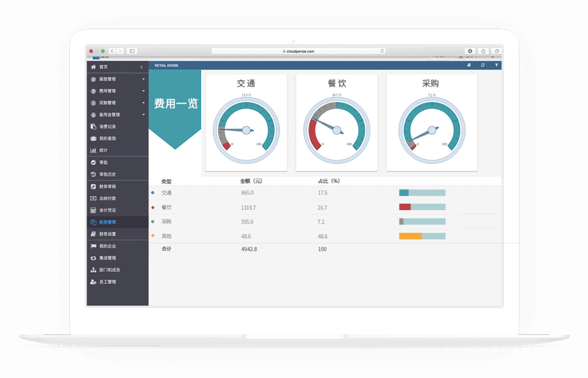This screenshot has height=378, width=588.
Task: Click the 餐饮 gauge card
Action: 337,123
